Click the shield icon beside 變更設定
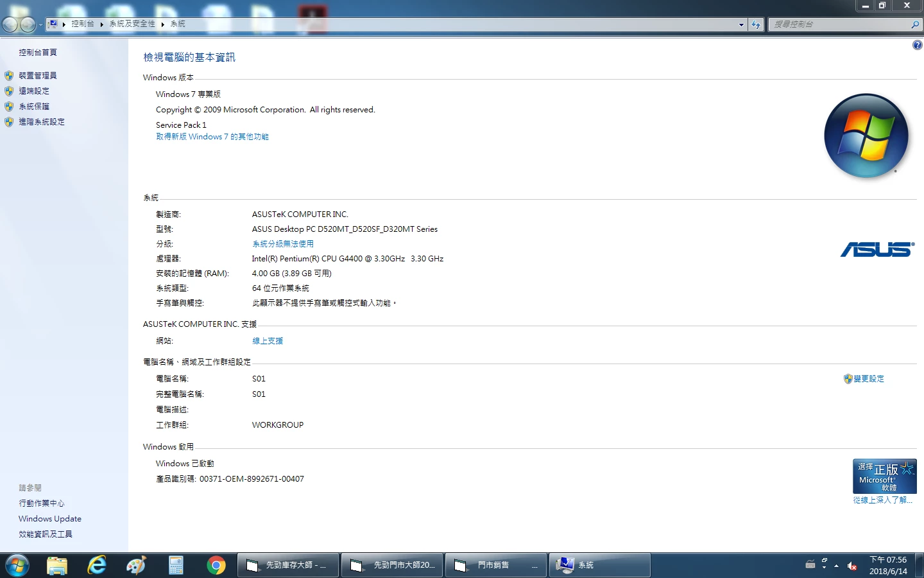This screenshot has height=578, width=924. 848,379
